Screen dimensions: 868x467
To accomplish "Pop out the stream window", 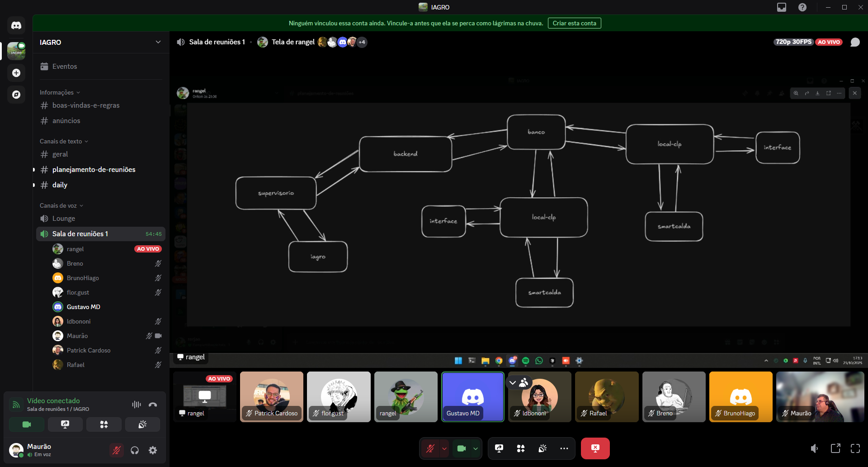I will [x=835, y=448].
